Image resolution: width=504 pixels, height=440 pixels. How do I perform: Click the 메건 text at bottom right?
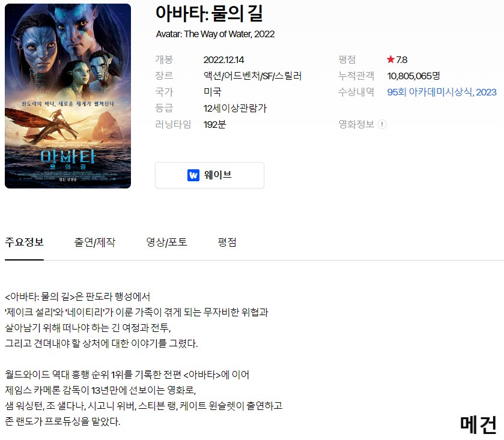click(478, 424)
